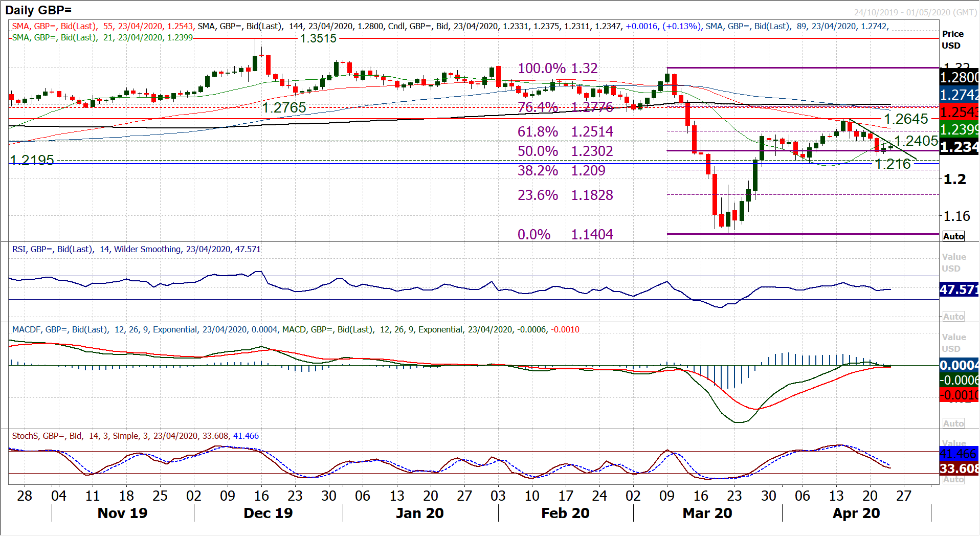The width and height of the screenshot is (980, 536).
Task: Click the 'Feb 20' month label
Action: (565, 513)
